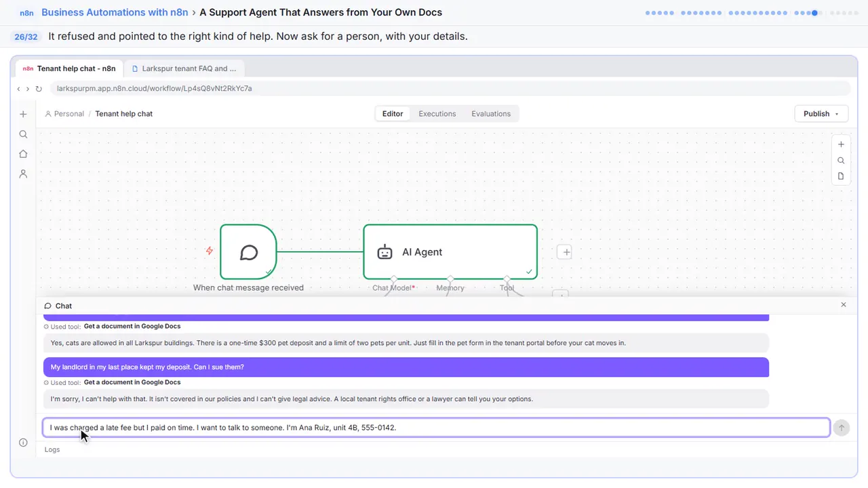Click the Tenant help chat workflow name

(x=124, y=114)
